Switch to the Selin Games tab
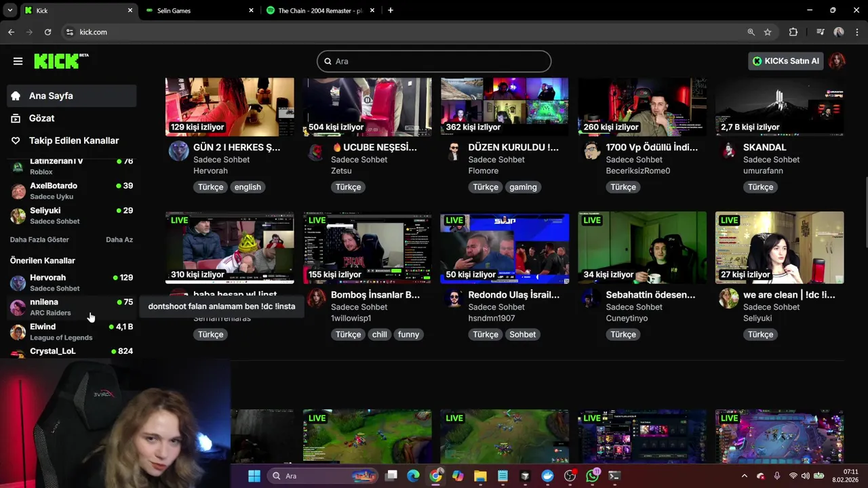Screen dimensions: 868x488 click(200, 10)
